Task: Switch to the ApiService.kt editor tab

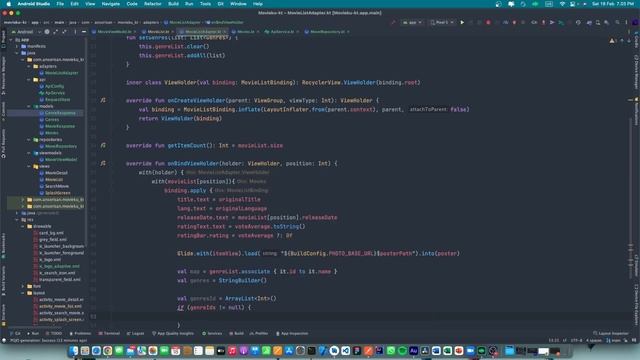Action: click(282, 31)
